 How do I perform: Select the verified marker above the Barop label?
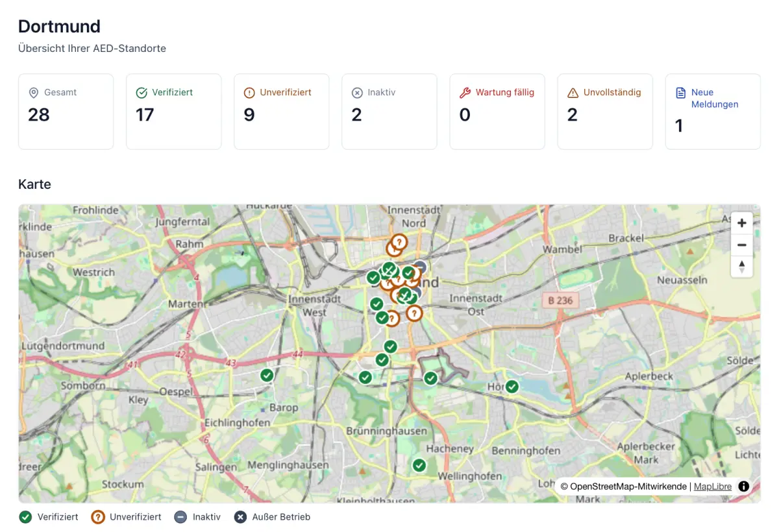tap(267, 375)
